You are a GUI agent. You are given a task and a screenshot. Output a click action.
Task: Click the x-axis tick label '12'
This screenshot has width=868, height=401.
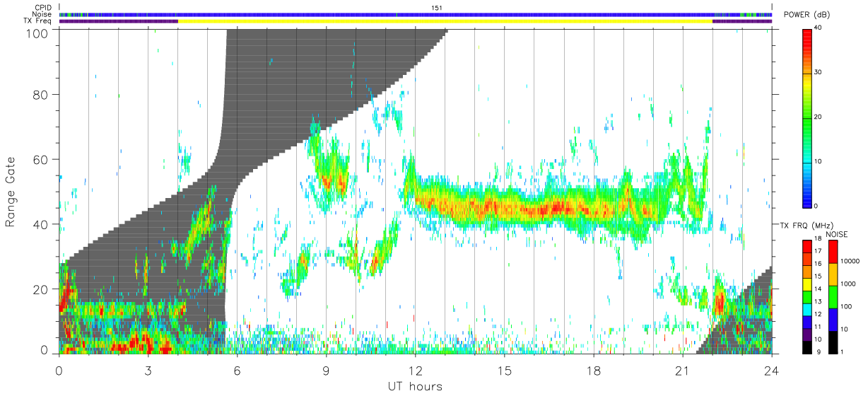point(415,371)
